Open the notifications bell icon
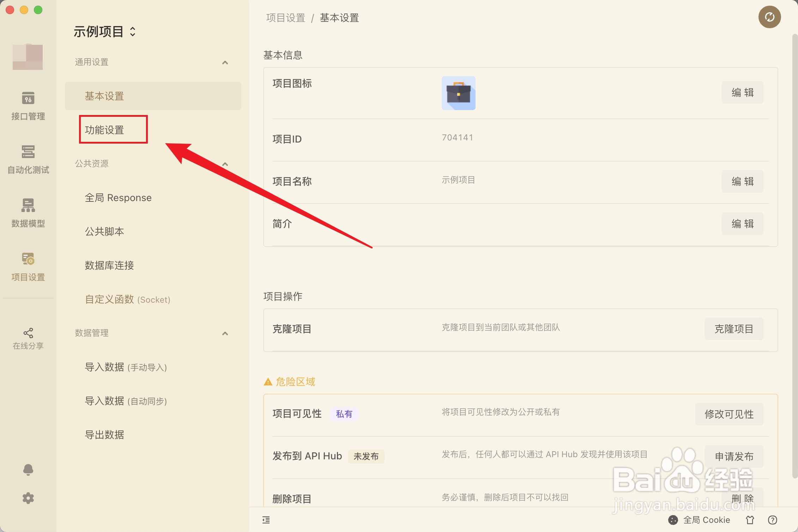798x532 pixels. (x=28, y=470)
